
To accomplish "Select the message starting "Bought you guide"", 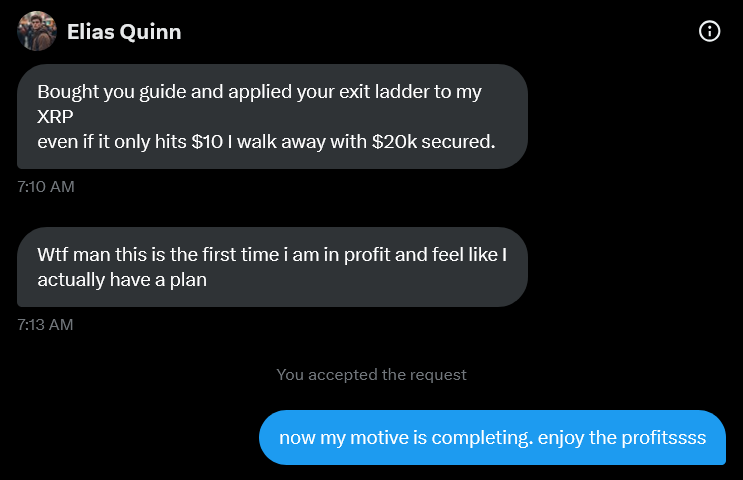I will tap(271, 116).
